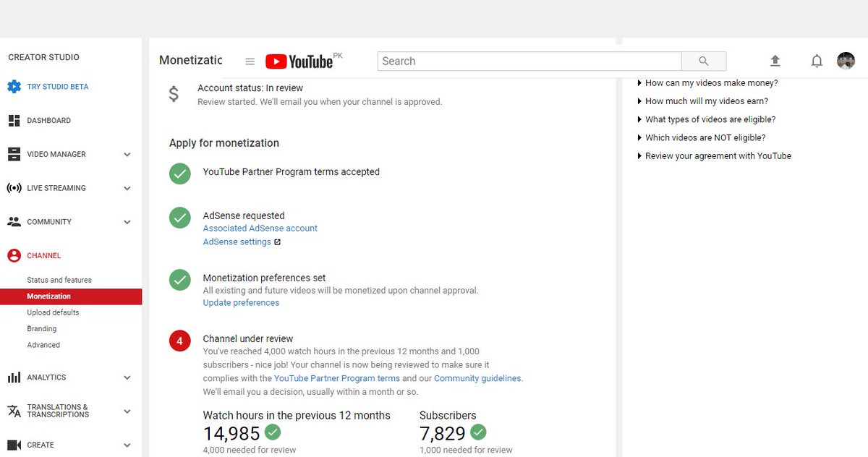Select the Dashboard menu label
This screenshot has width=868, height=457.
49,121
